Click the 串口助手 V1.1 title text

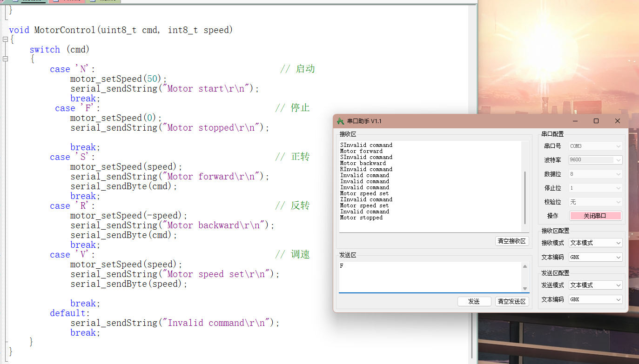[x=364, y=121]
